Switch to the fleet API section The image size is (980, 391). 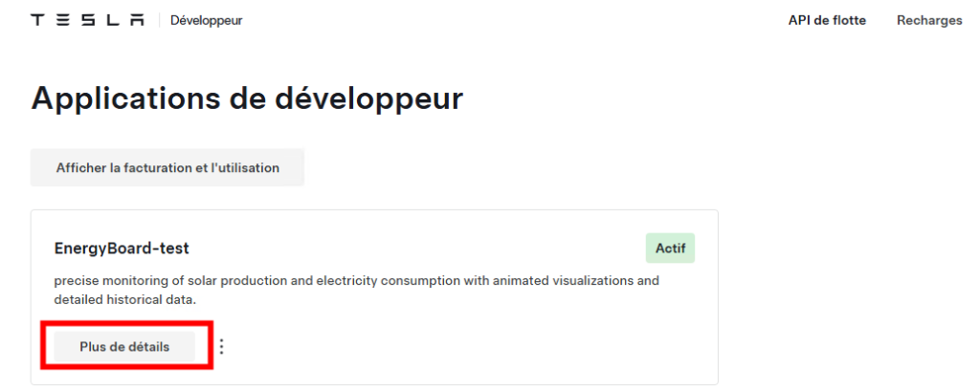(x=827, y=21)
